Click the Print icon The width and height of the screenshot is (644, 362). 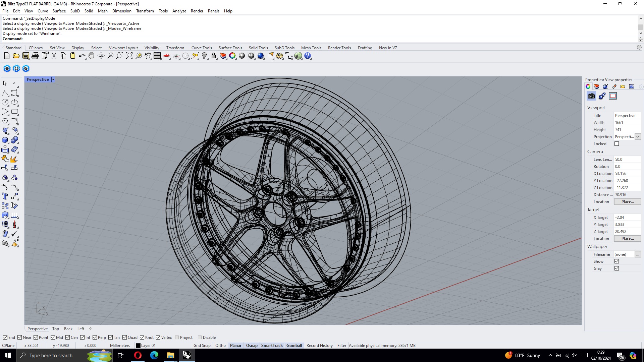pyautogui.click(x=35, y=56)
